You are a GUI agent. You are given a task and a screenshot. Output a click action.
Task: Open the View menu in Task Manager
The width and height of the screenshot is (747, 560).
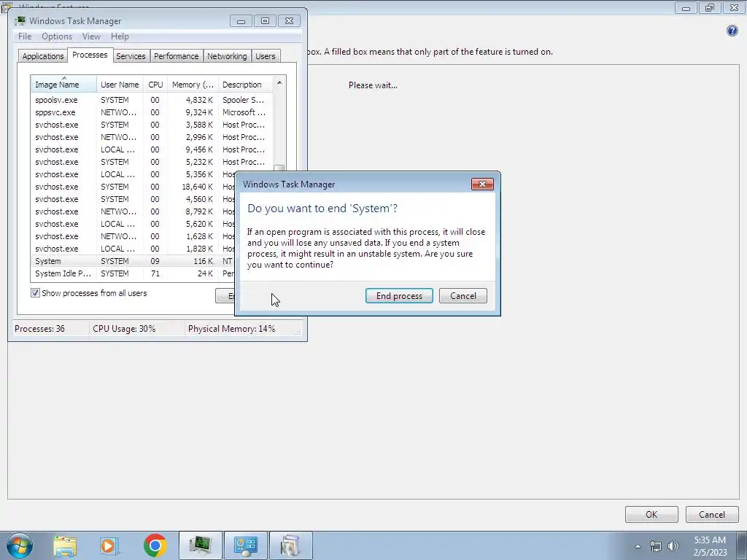click(x=91, y=36)
